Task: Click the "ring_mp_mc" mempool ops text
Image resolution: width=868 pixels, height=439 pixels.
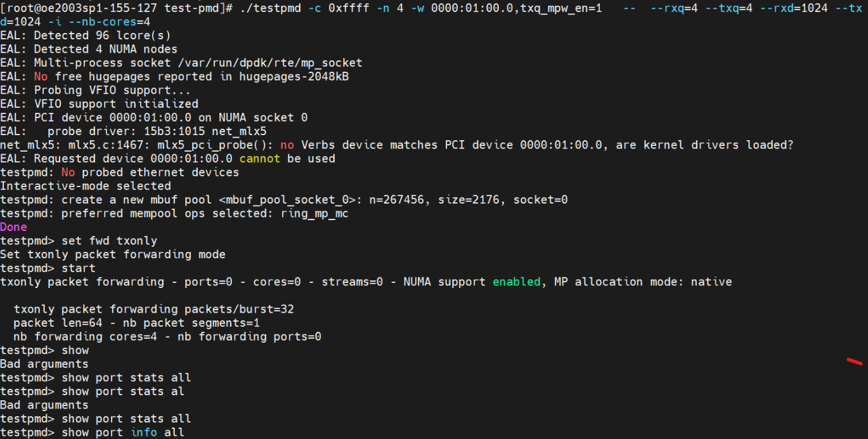Action: coord(314,214)
